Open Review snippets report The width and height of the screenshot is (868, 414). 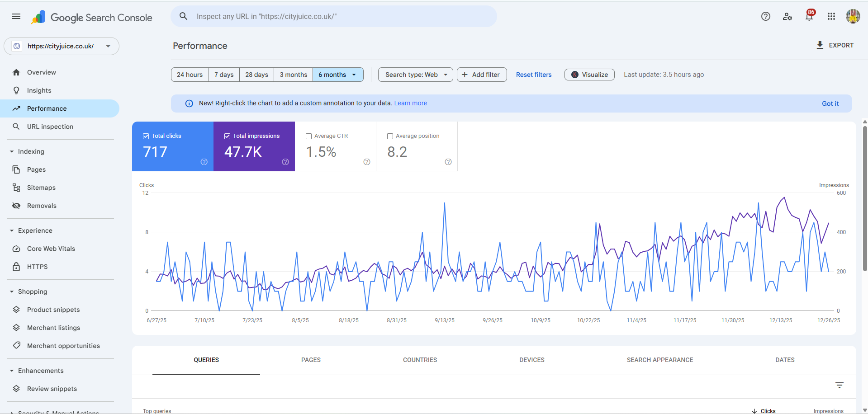[x=52, y=388]
